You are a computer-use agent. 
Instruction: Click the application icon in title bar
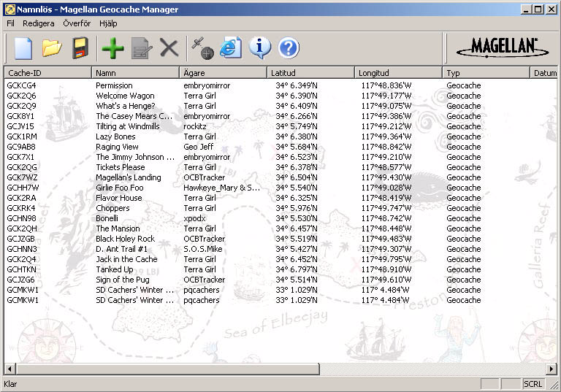tap(10, 9)
